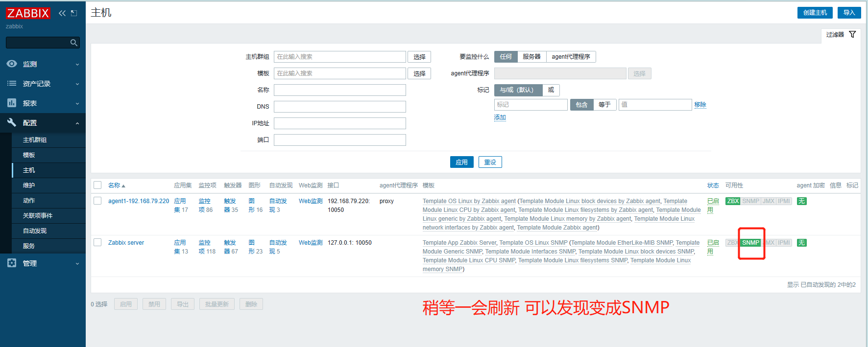The image size is (868, 347).
Task: Open 触发器 35 for agent1
Action: pos(231,206)
